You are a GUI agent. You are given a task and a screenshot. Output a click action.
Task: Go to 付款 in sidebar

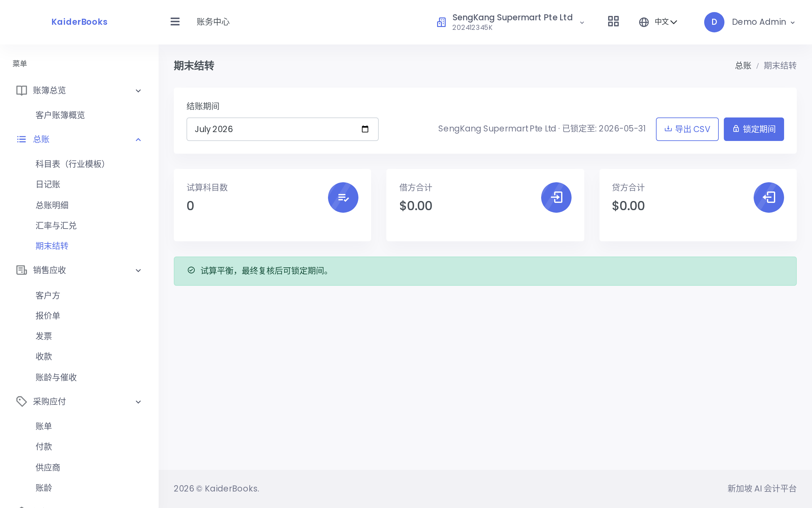click(x=44, y=446)
